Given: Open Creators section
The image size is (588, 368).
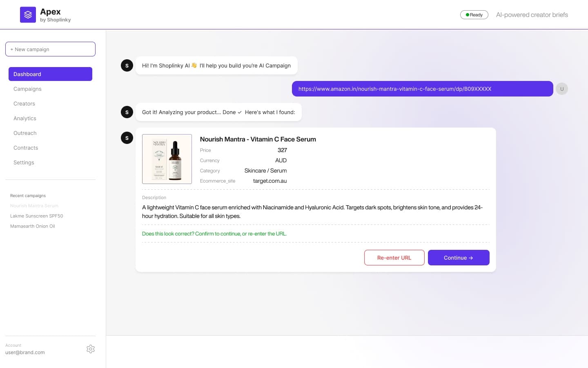Looking at the screenshot, I should pyautogui.click(x=24, y=103).
